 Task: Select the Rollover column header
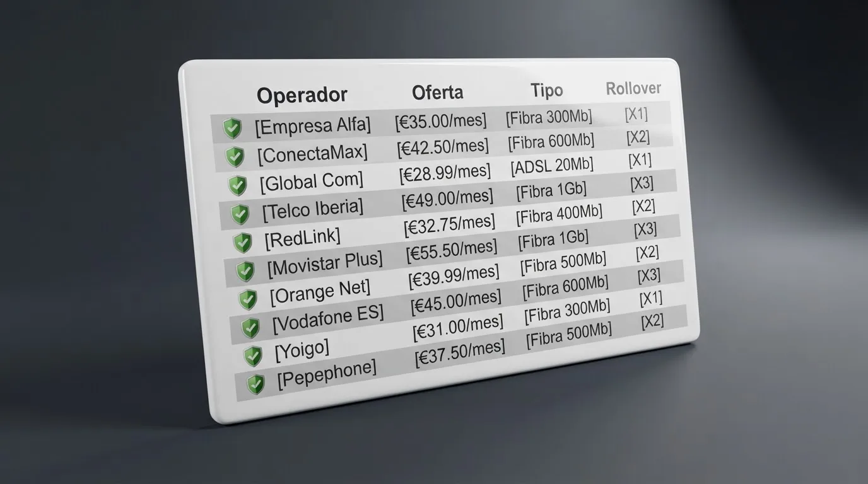click(x=633, y=88)
